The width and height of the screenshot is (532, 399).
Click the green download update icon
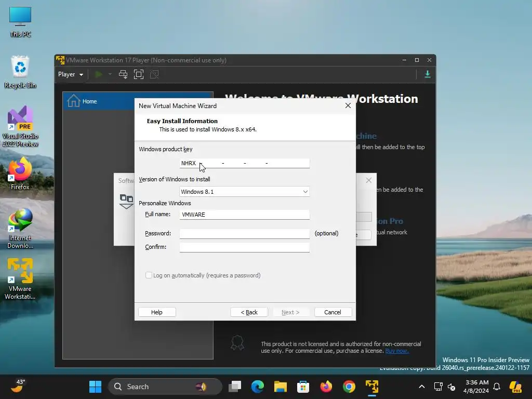tap(428, 74)
